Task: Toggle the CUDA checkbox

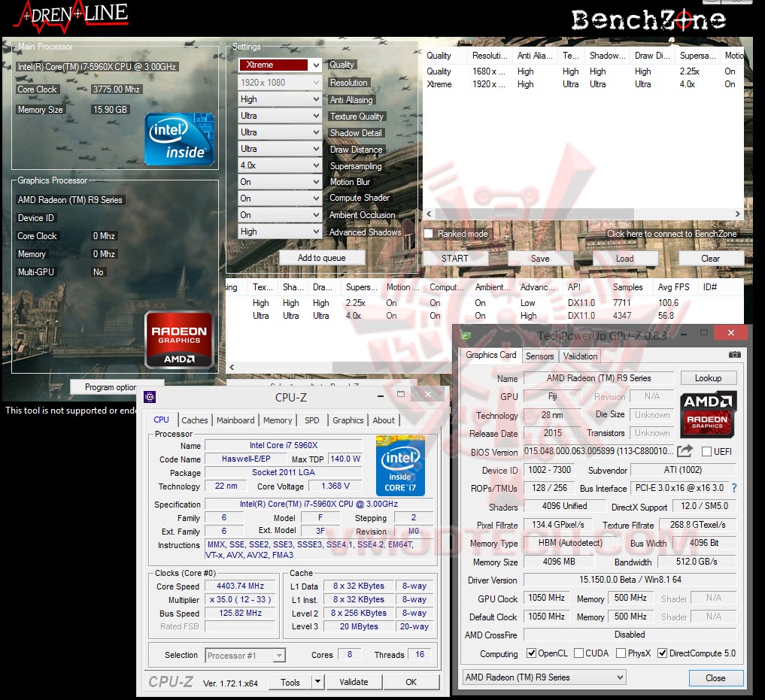Action: (x=578, y=653)
